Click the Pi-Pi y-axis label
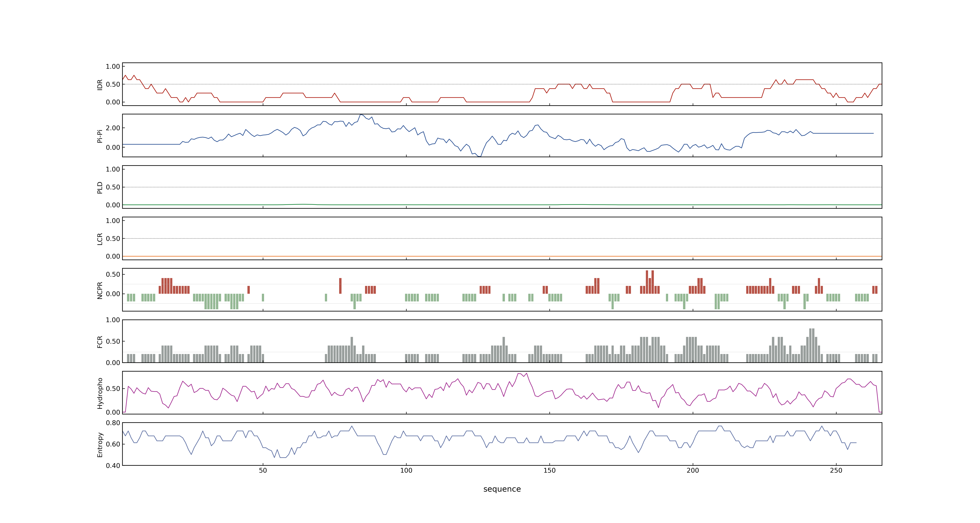This screenshot has width=980, height=523. 100,136
